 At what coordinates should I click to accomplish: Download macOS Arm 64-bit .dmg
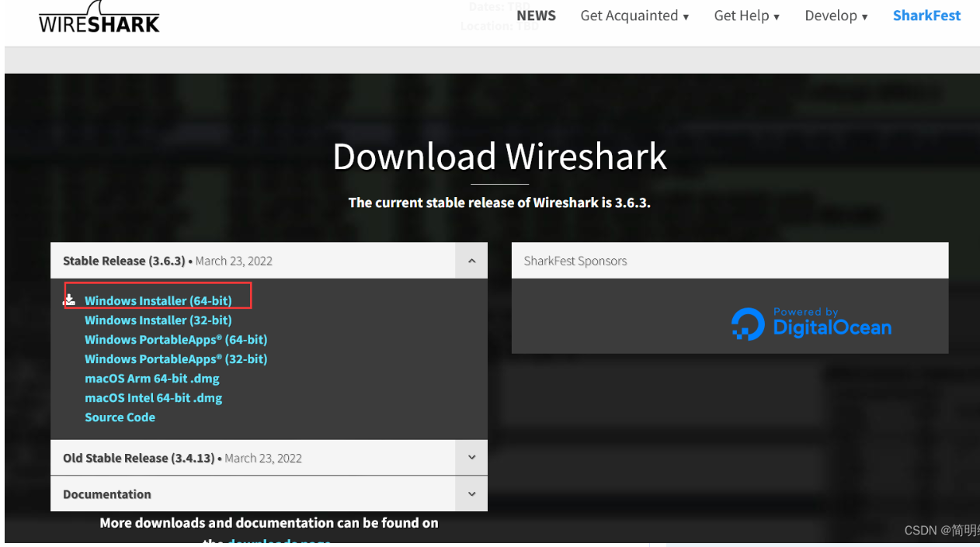click(152, 379)
